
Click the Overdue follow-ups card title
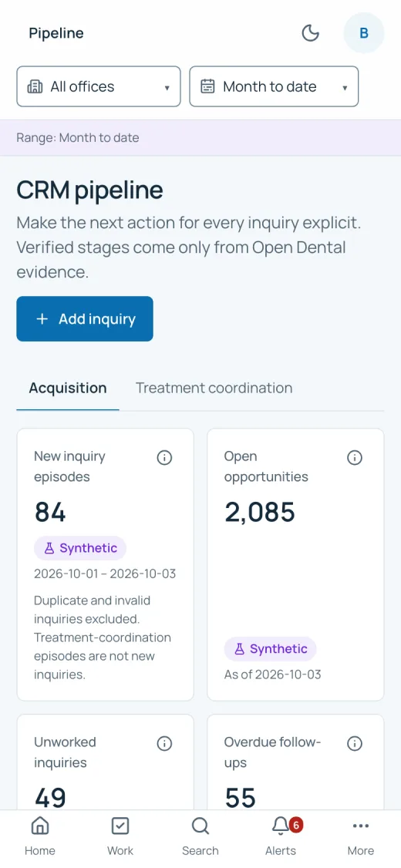coord(272,752)
